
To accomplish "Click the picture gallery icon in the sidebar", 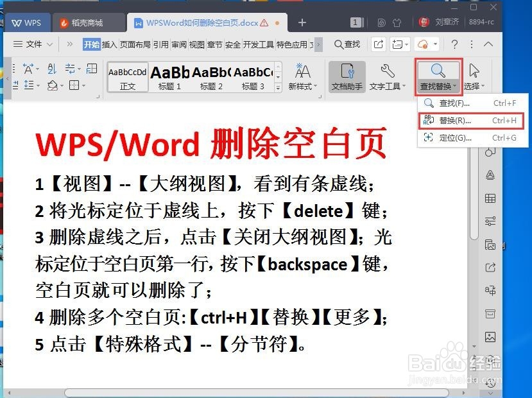I will [x=490, y=245].
